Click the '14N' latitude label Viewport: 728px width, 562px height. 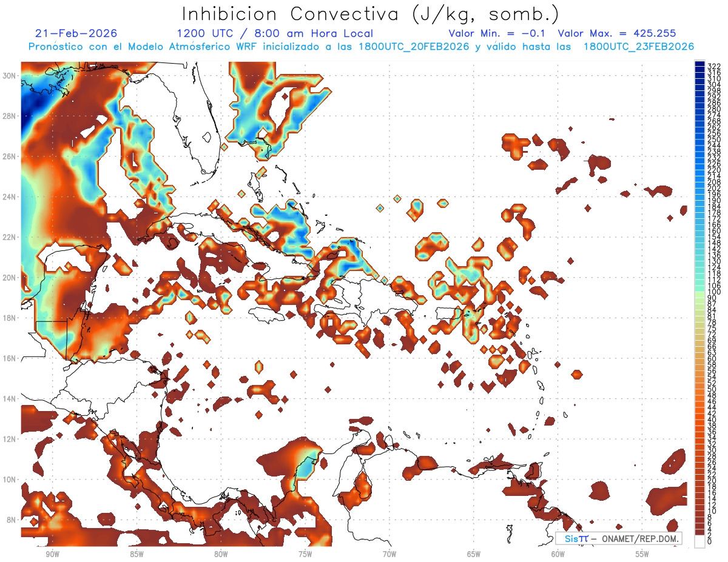pos(9,399)
